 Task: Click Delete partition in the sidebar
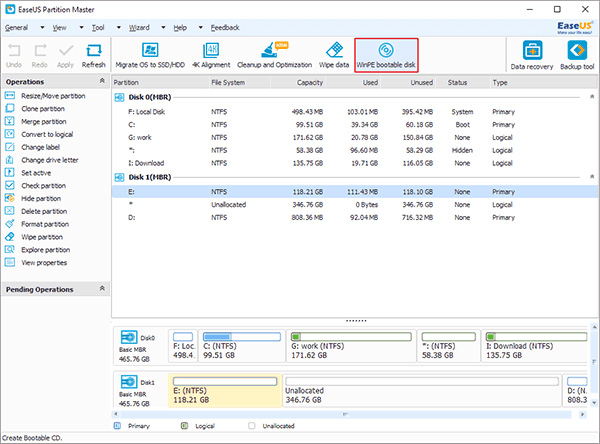point(47,211)
